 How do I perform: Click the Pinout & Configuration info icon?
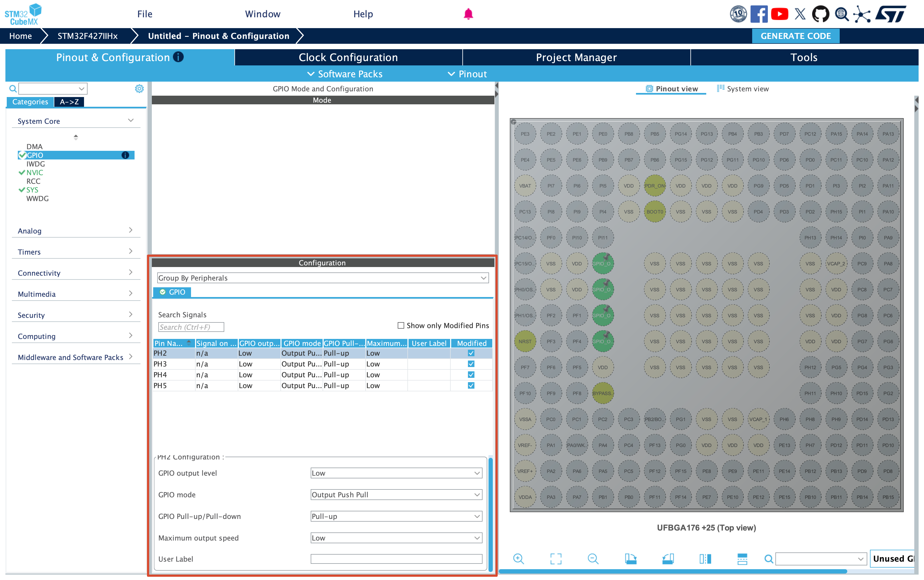[178, 57]
